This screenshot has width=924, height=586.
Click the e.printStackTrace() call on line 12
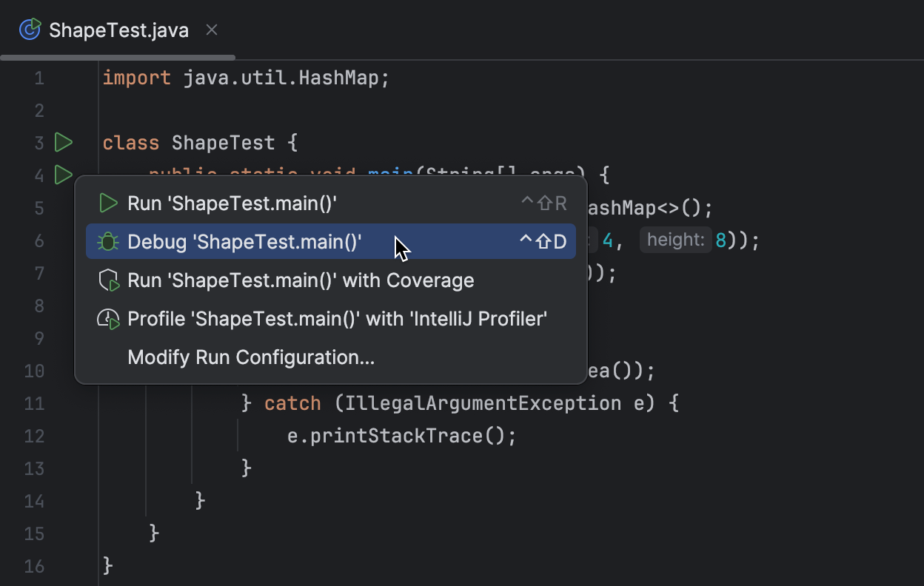[x=400, y=436]
